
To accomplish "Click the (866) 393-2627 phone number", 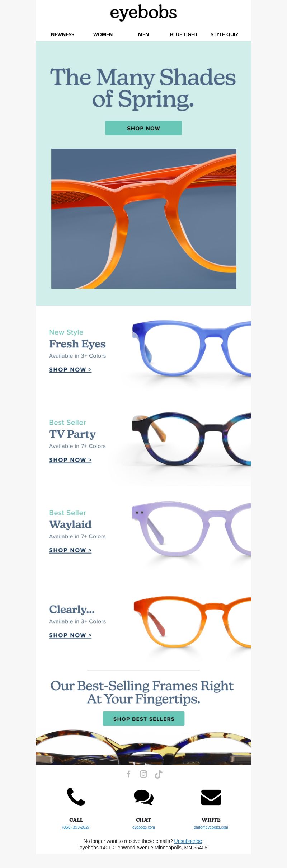I will coord(76,827).
